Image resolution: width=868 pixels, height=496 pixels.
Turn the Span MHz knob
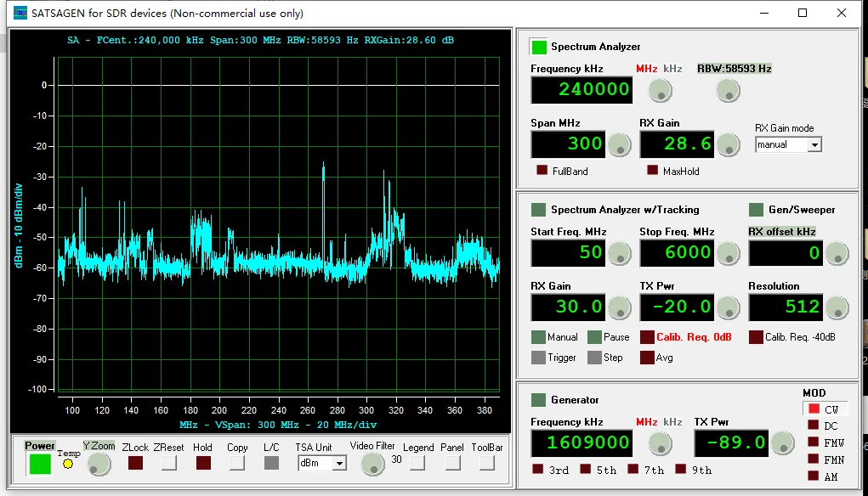pyautogui.click(x=619, y=144)
